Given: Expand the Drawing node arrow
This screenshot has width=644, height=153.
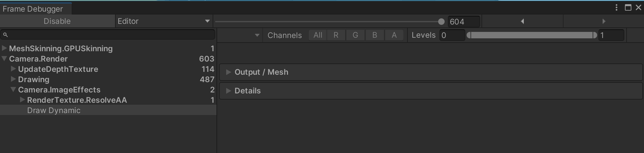Looking at the screenshot, I should [x=13, y=79].
